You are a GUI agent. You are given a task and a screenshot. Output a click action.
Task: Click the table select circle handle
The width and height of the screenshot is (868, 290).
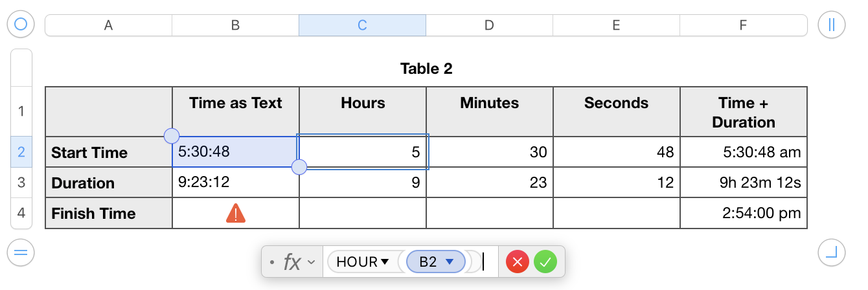21,25
